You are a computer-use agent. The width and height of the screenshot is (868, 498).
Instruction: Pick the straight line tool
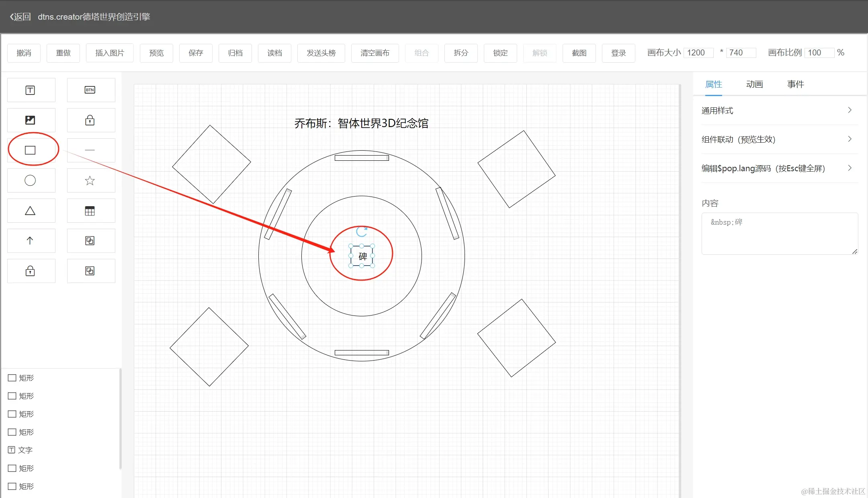90,150
